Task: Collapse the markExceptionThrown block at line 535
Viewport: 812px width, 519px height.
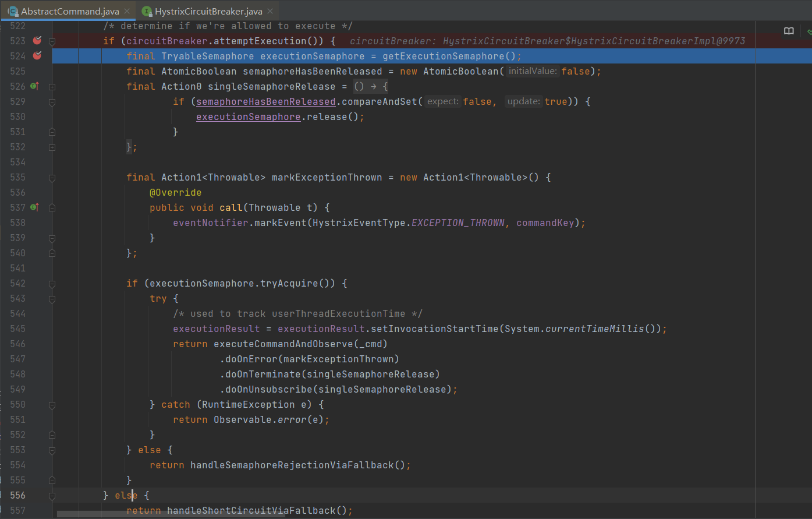Action: point(51,176)
